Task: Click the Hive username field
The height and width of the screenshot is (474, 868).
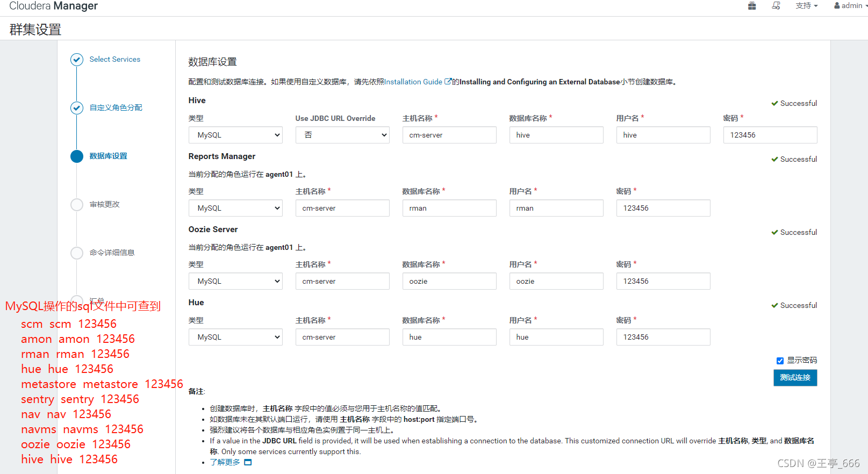Action: click(663, 135)
